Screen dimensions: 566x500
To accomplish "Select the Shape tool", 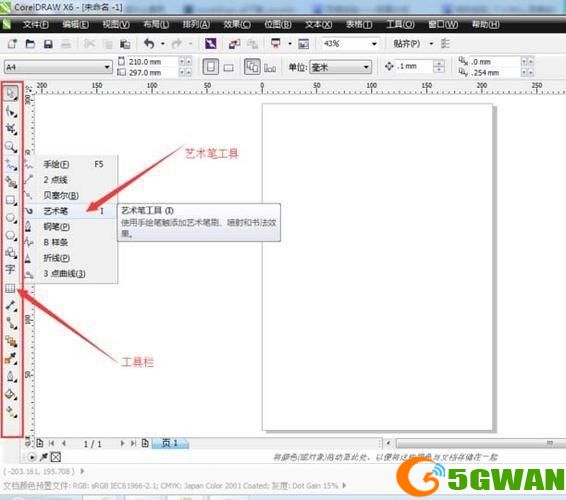I will [11, 112].
